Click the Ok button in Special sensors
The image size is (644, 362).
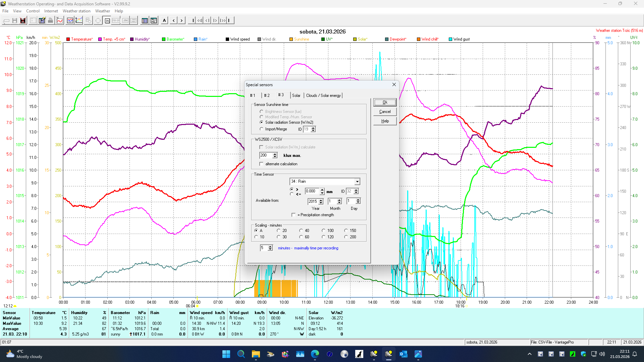[x=384, y=102]
